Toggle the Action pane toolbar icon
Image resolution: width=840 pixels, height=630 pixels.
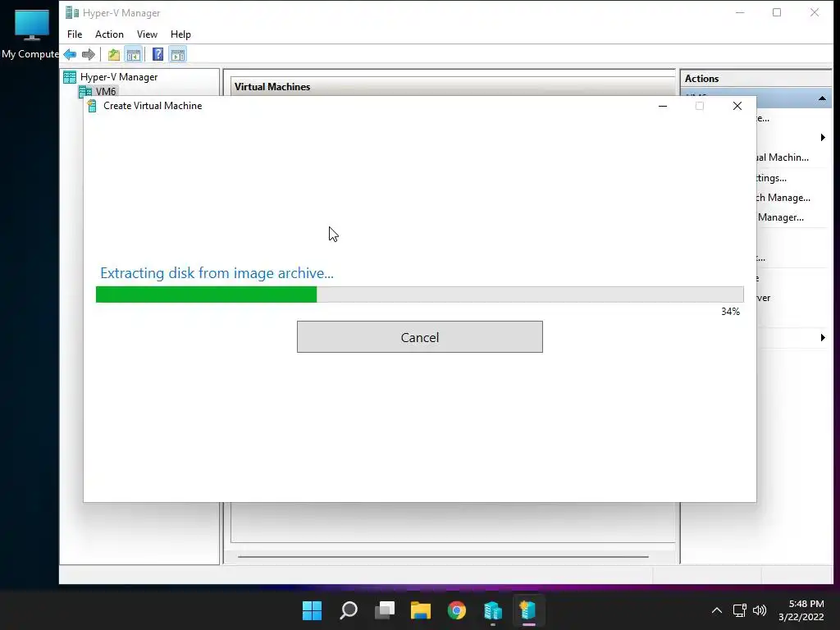[178, 54]
